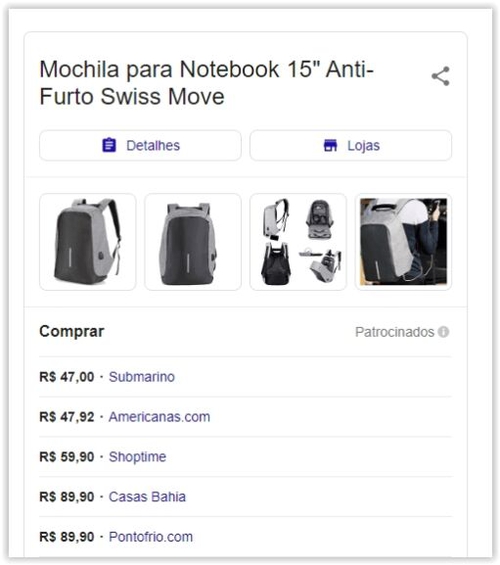500x565 pixels.
Task: Click the Patrocinados label
Action: point(394,332)
